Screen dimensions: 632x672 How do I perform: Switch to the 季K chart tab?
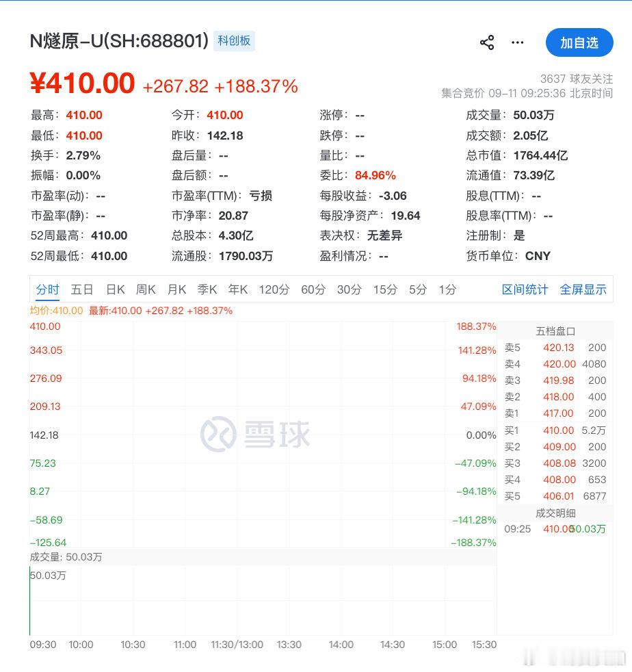(x=207, y=289)
